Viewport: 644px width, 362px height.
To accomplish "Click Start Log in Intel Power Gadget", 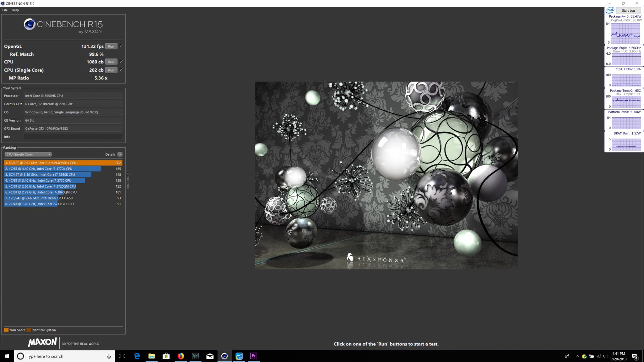I will 628,10.
